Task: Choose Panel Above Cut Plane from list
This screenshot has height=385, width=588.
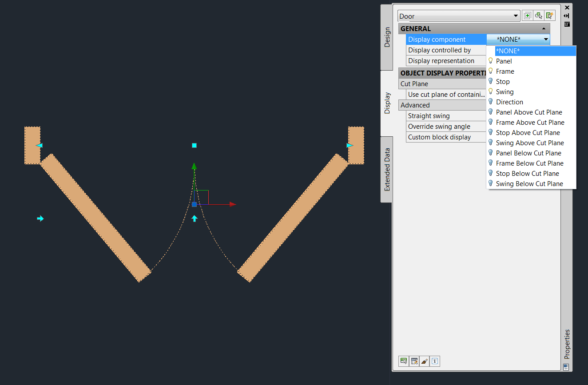Action: (529, 112)
